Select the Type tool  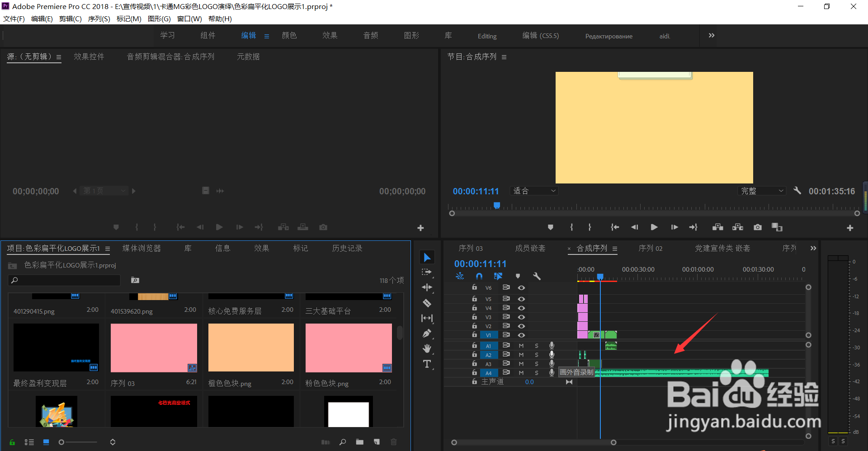tap(427, 363)
